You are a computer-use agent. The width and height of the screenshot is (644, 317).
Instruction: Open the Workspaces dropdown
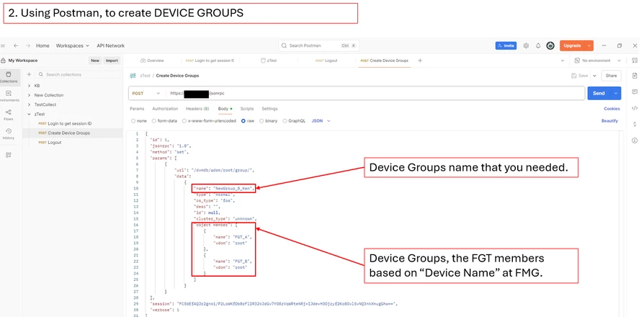[x=72, y=45]
